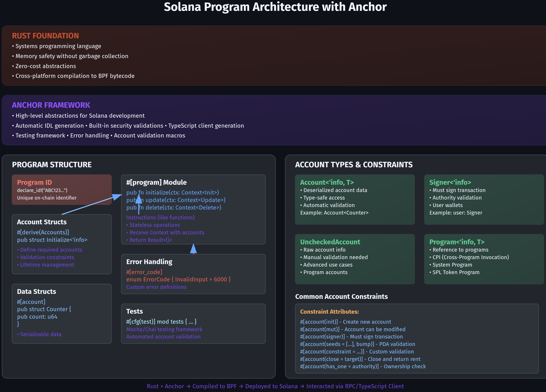Click the declare_id!("ABC123...") text
The width and height of the screenshot is (546, 392).
click(x=42, y=190)
